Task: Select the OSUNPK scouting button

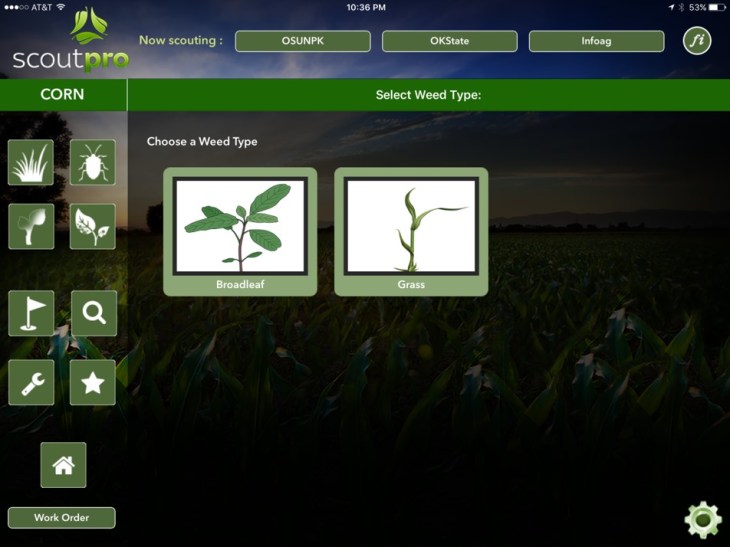Action: tap(302, 41)
